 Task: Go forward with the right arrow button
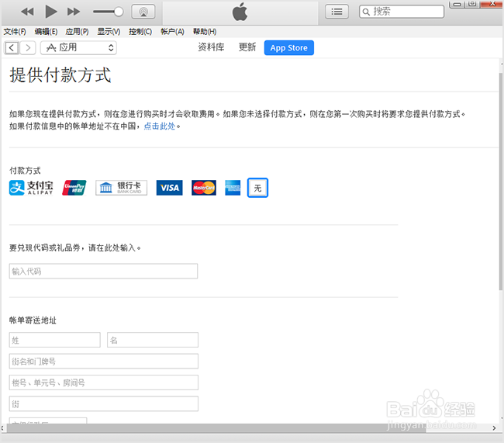coord(28,48)
